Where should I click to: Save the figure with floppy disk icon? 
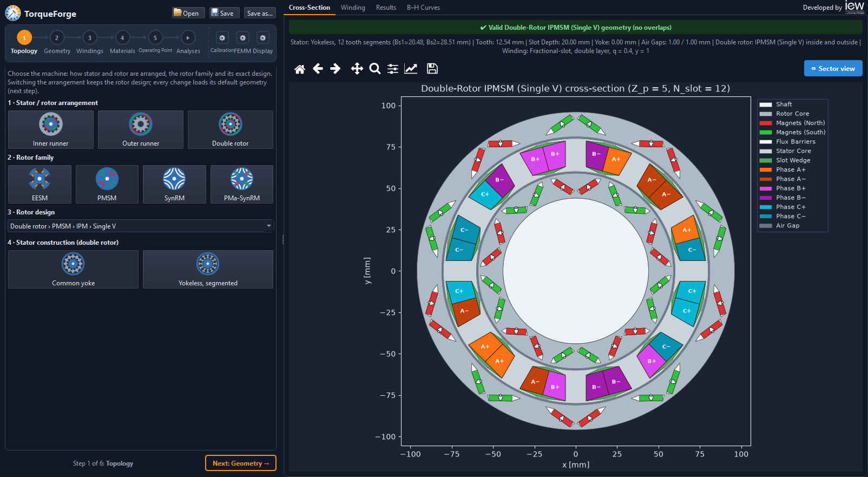432,69
